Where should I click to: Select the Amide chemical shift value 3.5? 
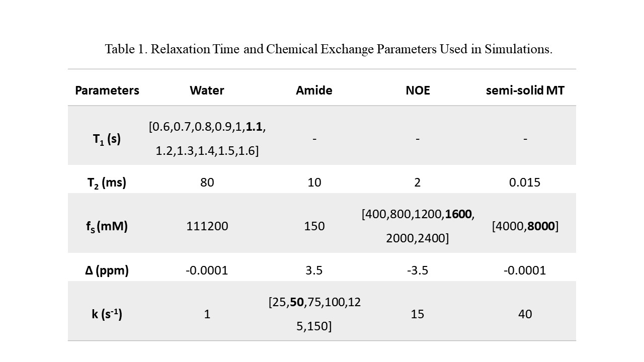[x=314, y=270]
